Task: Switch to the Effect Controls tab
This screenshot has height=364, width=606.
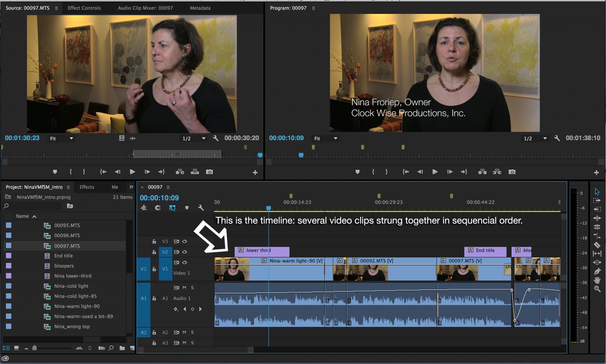Action: click(x=84, y=8)
